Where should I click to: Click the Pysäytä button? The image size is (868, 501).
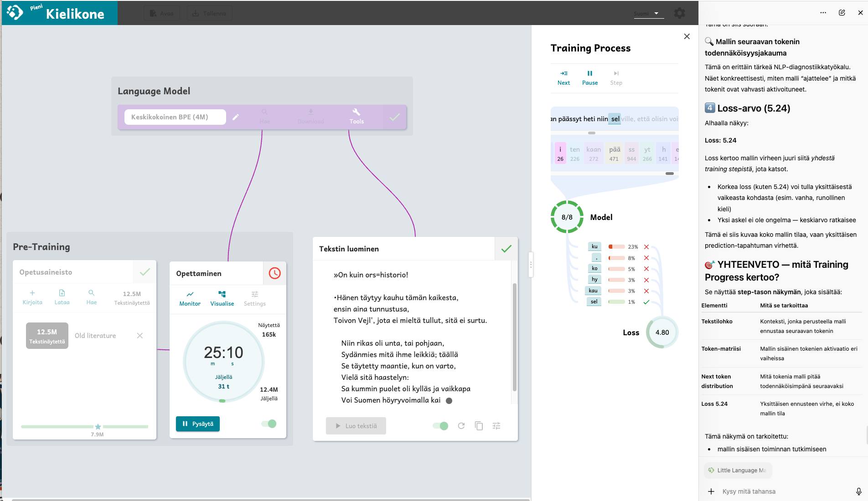(198, 424)
